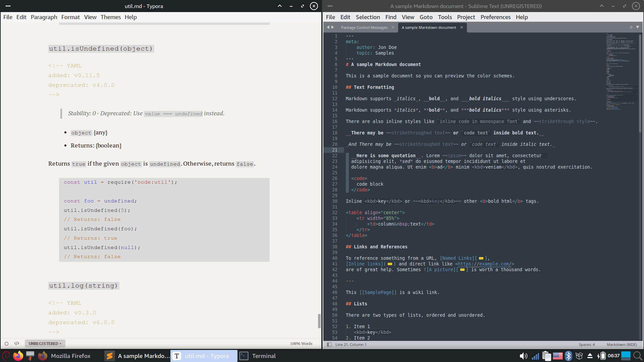The width and height of the screenshot is (644, 362).
Task: Toggle the Sublime Text side bar icon
Action: click(x=329, y=345)
